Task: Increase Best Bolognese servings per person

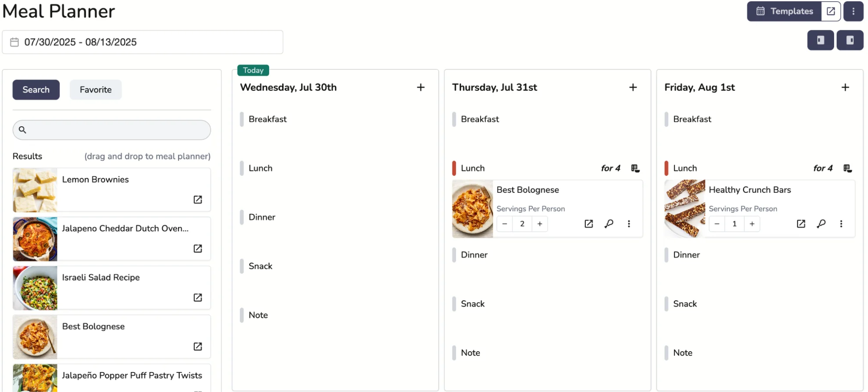Action: pos(540,224)
